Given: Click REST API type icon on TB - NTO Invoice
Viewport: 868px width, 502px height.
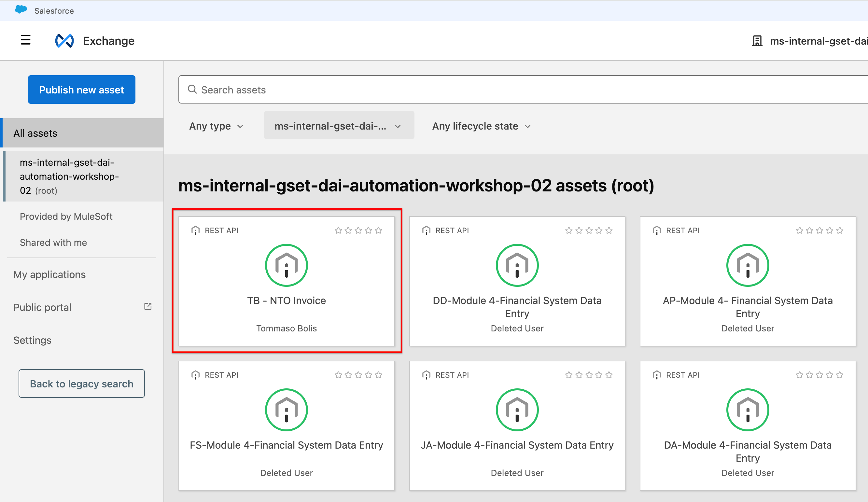Looking at the screenshot, I should click(195, 230).
